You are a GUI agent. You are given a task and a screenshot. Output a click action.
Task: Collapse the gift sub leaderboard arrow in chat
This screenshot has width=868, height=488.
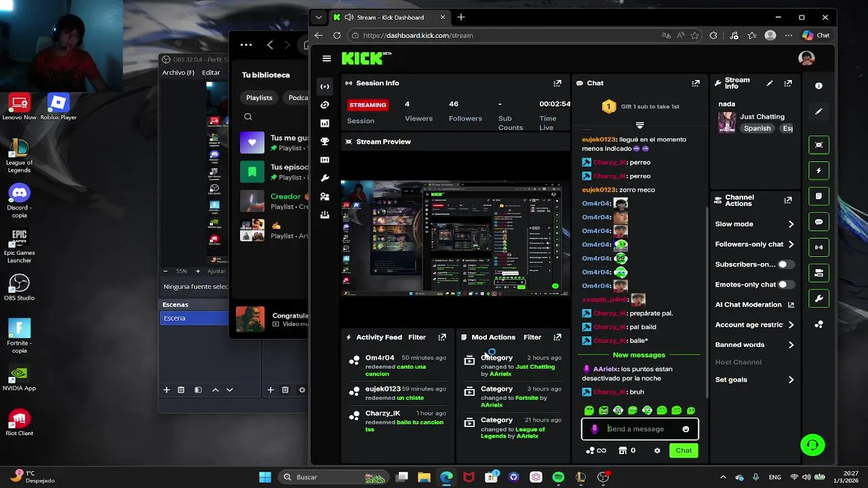click(x=639, y=125)
